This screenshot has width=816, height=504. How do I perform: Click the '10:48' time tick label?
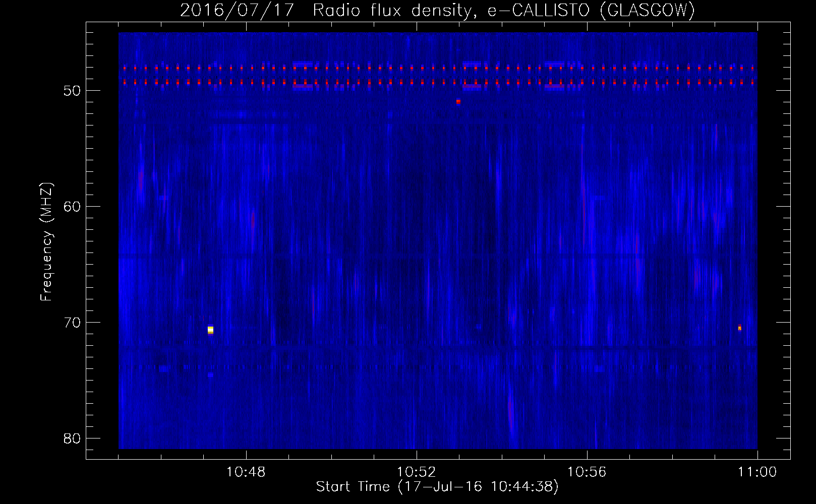(246, 472)
